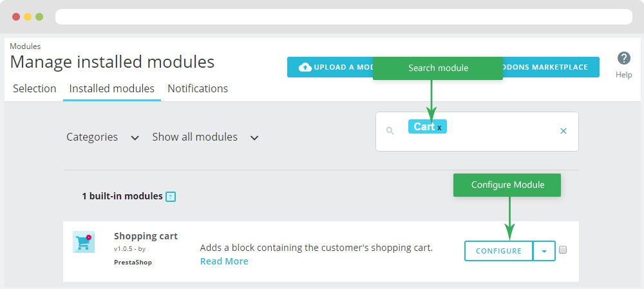Click the red window close dot
The height and width of the screenshot is (289, 644).
pyautogui.click(x=16, y=16)
